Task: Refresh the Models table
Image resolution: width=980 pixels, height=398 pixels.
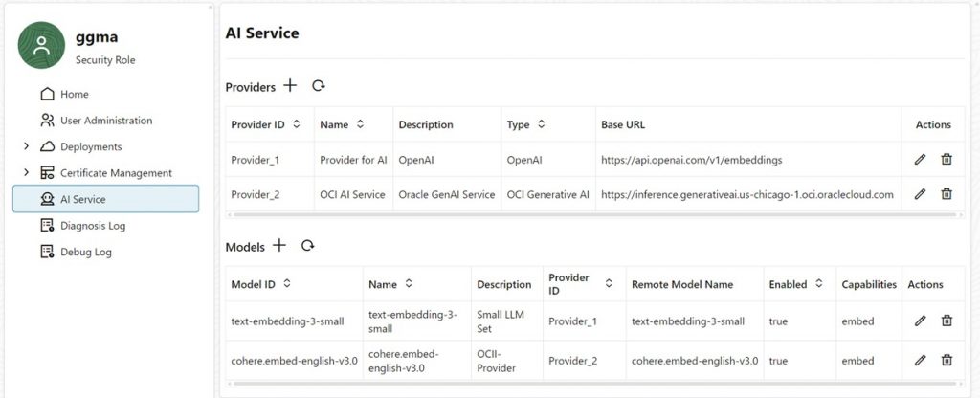Action: pos(307,246)
